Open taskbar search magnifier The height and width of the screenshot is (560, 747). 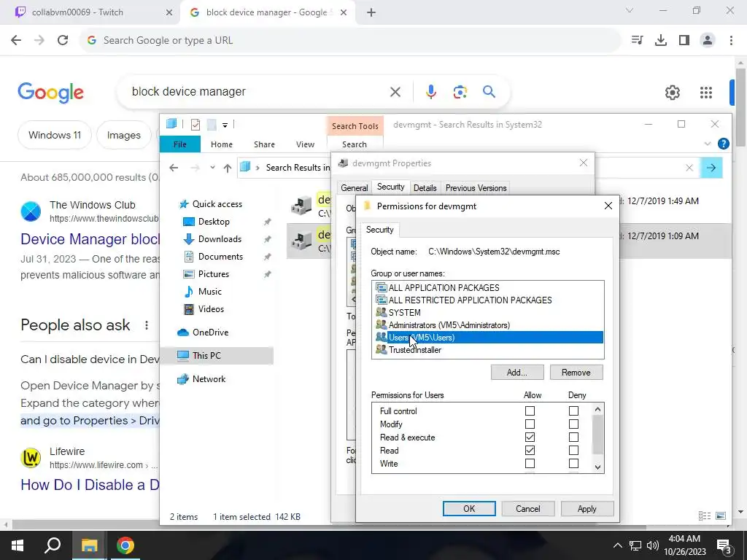53,545
